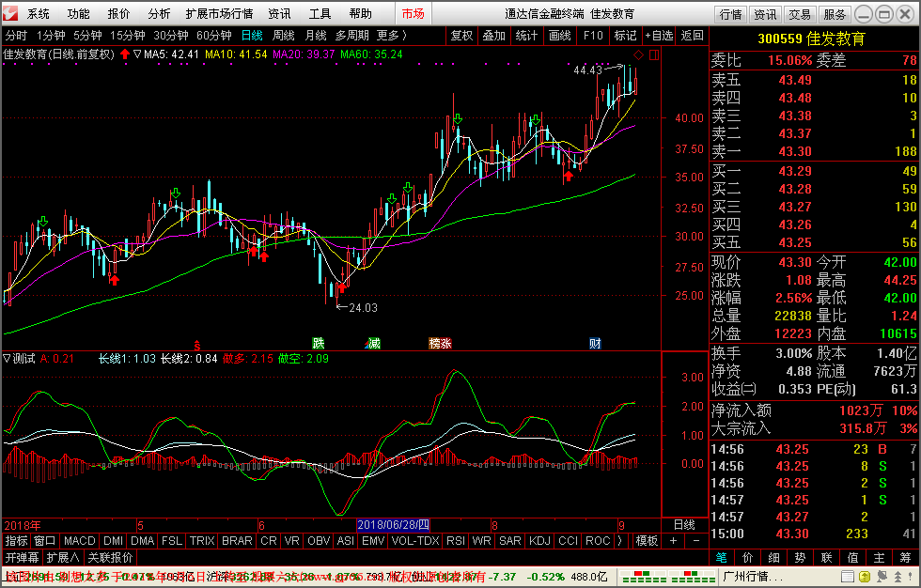Viewport: 921px width, 588px height.
Task: Click the 关联报价 button
Action: pos(111,557)
